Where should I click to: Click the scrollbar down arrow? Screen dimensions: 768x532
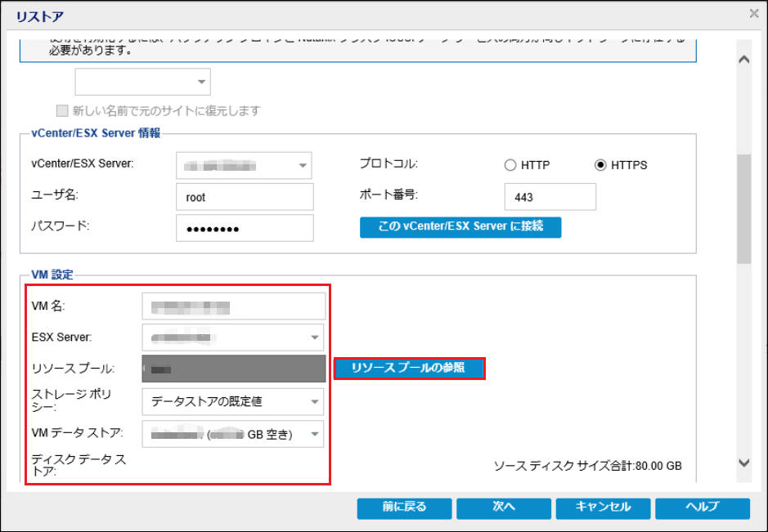(x=743, y=463)
